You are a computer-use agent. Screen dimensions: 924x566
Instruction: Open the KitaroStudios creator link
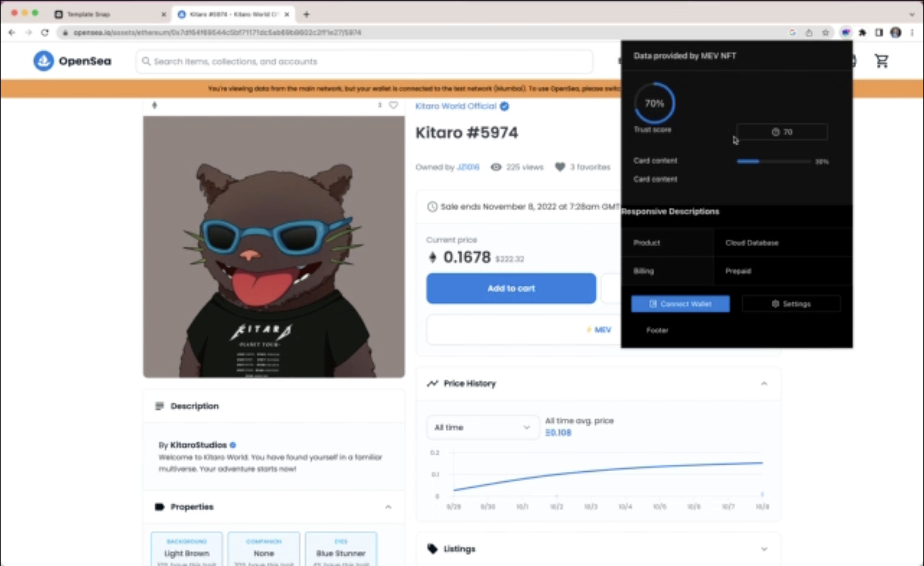coord(198,445)
